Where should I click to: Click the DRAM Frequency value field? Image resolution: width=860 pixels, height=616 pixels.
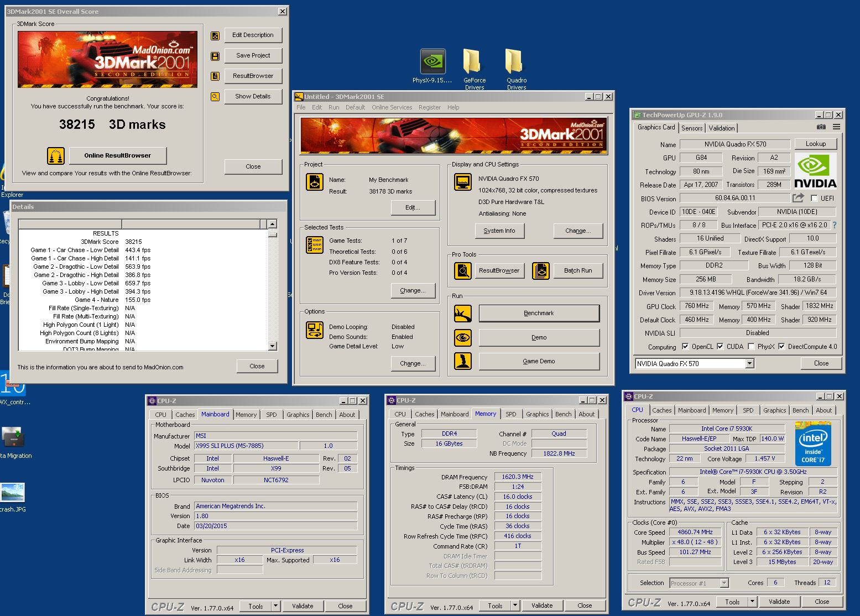pos(518,477)
